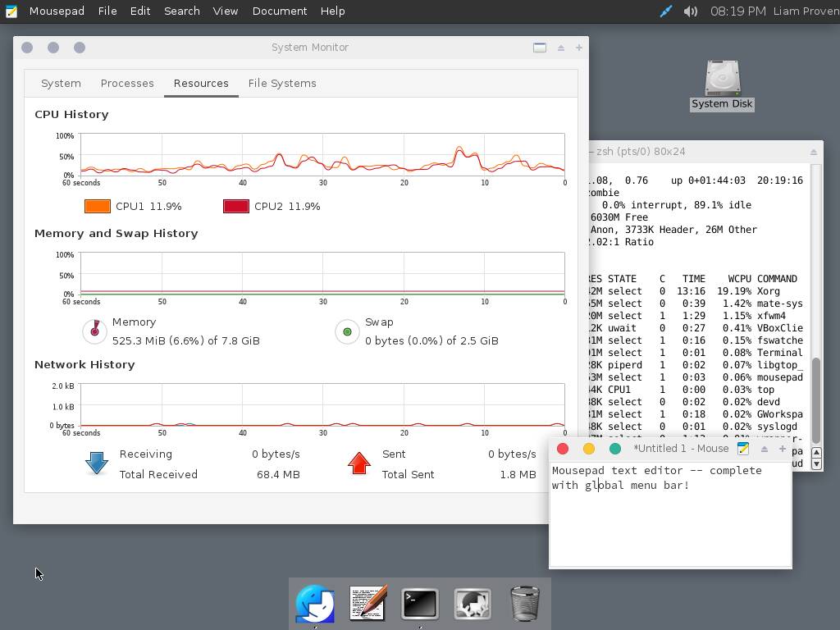Click the volume speaker icon in top panel
Viewport: 840px width, 630px height.
[691, 11]
